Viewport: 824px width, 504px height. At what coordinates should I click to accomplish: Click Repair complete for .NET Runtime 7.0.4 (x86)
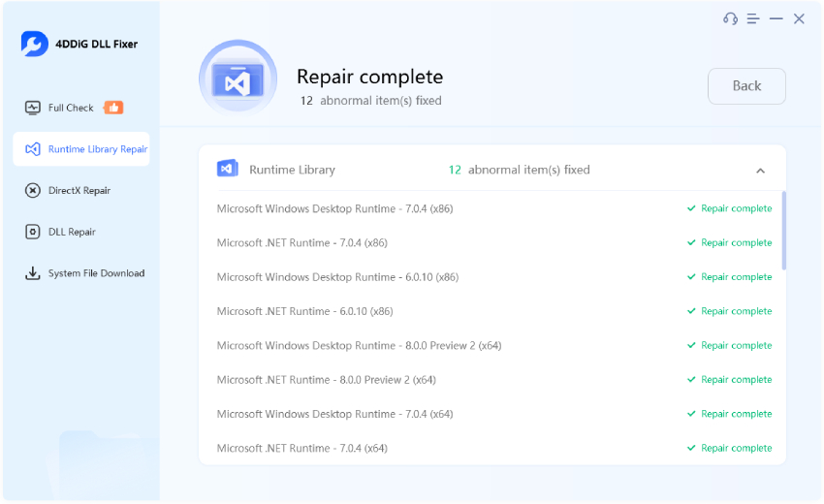coord(729,243)
